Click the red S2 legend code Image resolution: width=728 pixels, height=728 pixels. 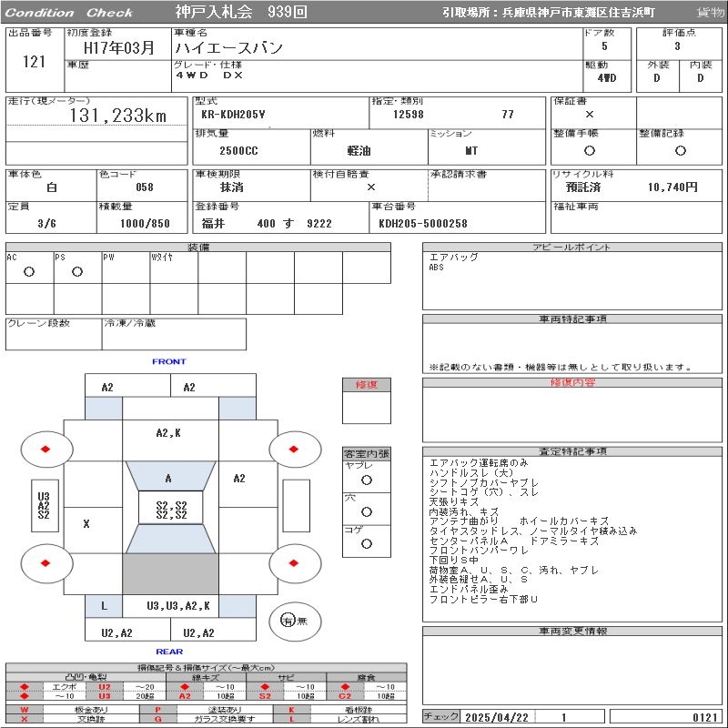[x=265, y=695]
